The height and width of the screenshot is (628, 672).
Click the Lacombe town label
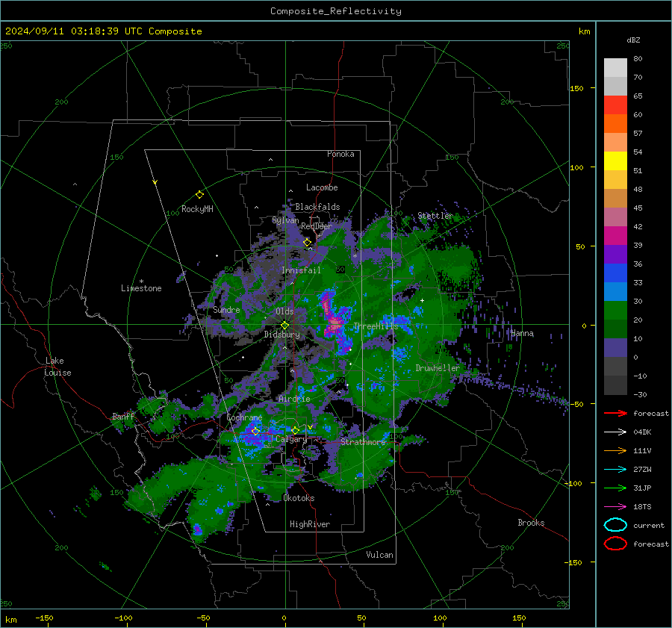click(322, 187)
